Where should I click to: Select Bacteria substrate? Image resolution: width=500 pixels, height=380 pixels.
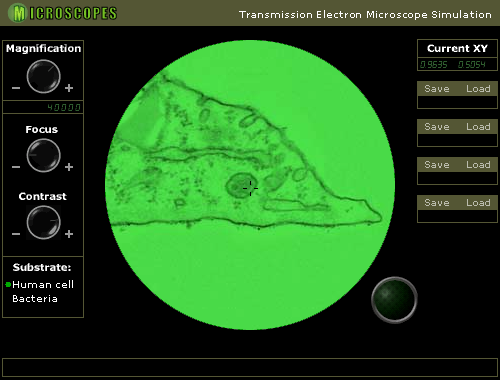(x=35, y=298)
